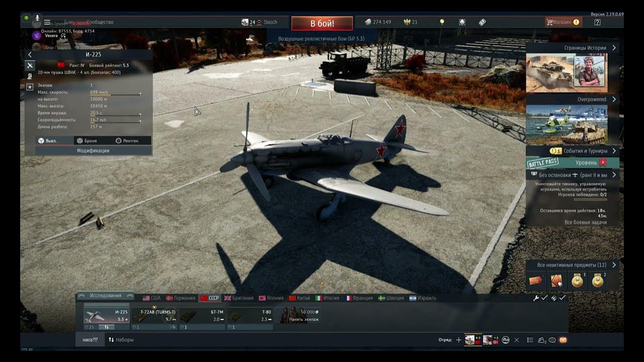Change game mode Воздушные реалистичные бои

tap(322, 39)
